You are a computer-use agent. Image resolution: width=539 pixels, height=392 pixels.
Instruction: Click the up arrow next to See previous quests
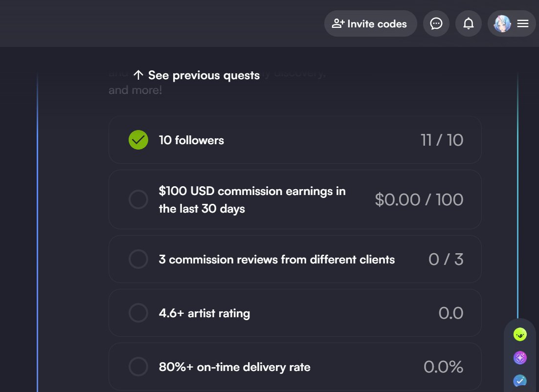pos(138,75)
